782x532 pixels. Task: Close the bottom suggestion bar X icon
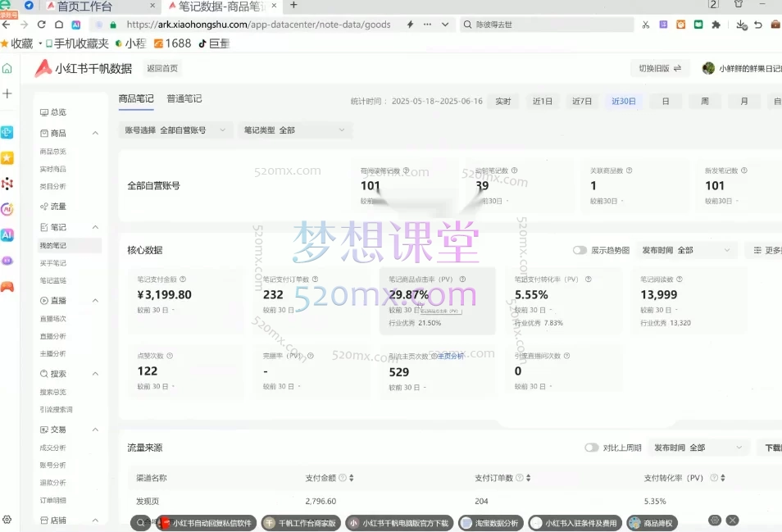click(732, 520)
